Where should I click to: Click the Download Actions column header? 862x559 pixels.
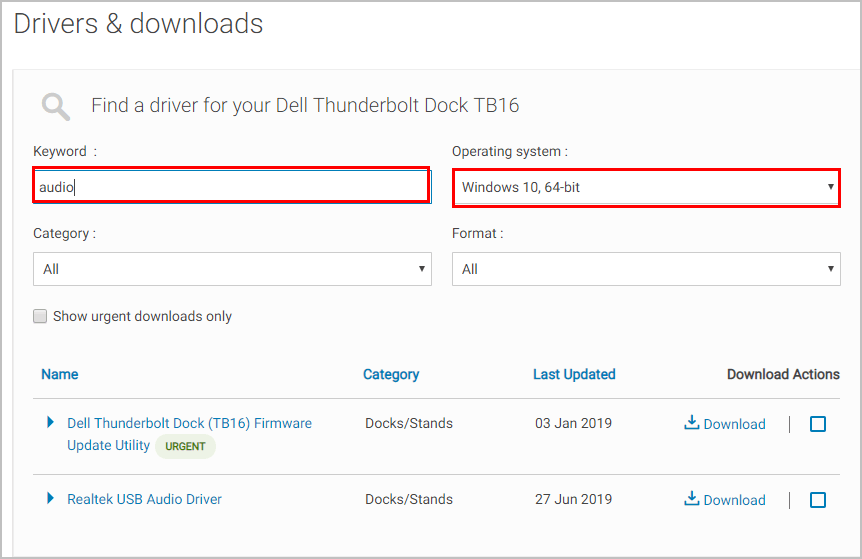(x=783, y=374)
